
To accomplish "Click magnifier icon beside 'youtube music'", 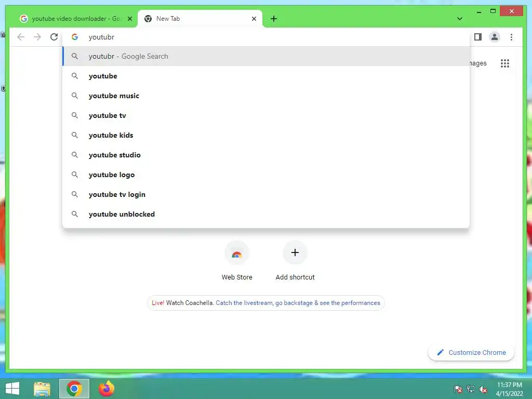I will coord(75,96).
